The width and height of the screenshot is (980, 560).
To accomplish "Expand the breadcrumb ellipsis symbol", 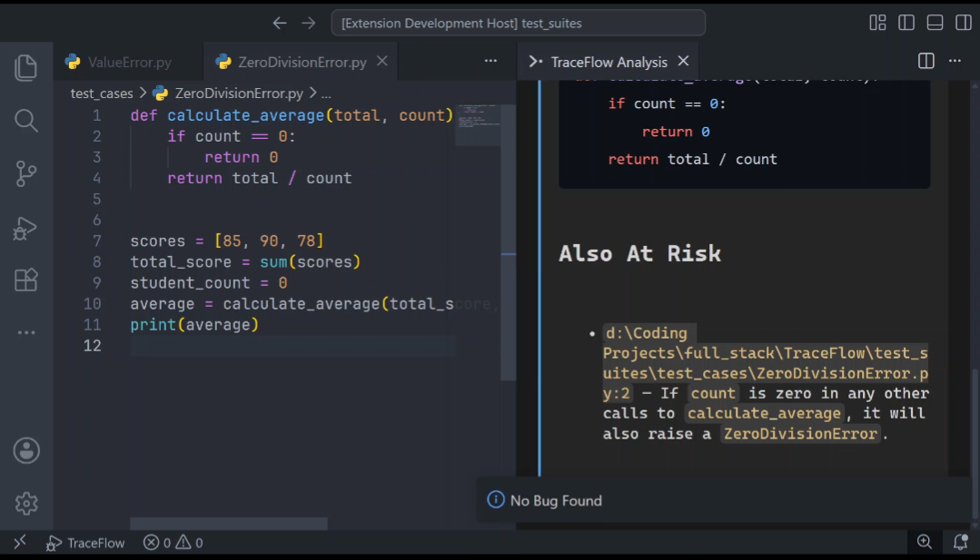I will pyautogui.click(x=326, y=94).
